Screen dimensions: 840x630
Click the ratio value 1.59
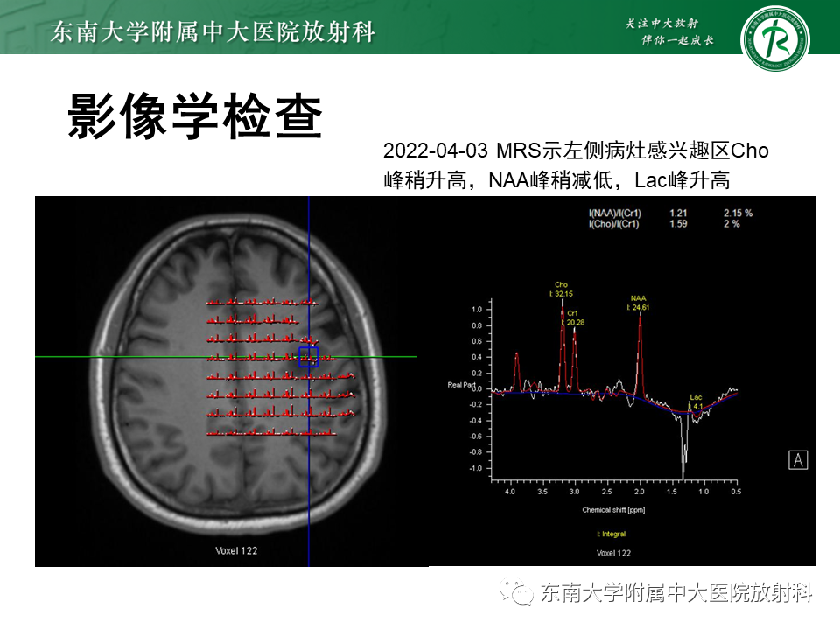(678, 224)
